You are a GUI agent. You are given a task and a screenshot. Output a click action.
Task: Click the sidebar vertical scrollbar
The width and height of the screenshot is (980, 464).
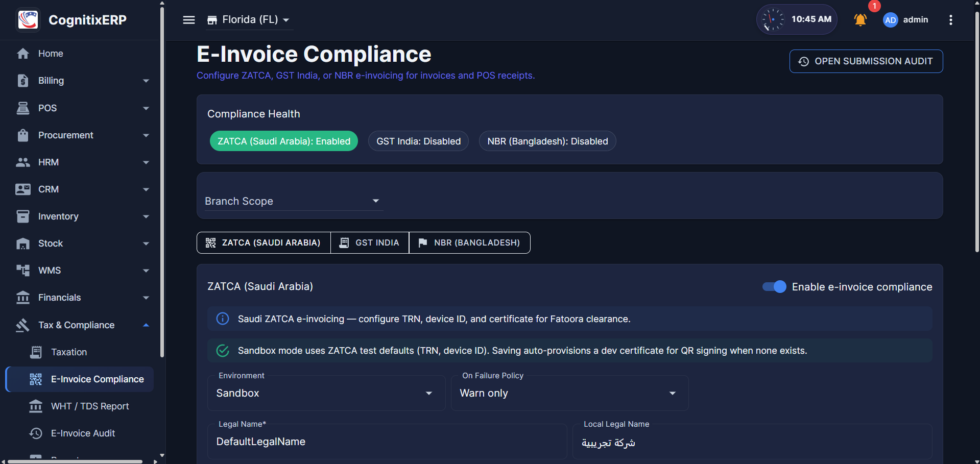[162, 181]
